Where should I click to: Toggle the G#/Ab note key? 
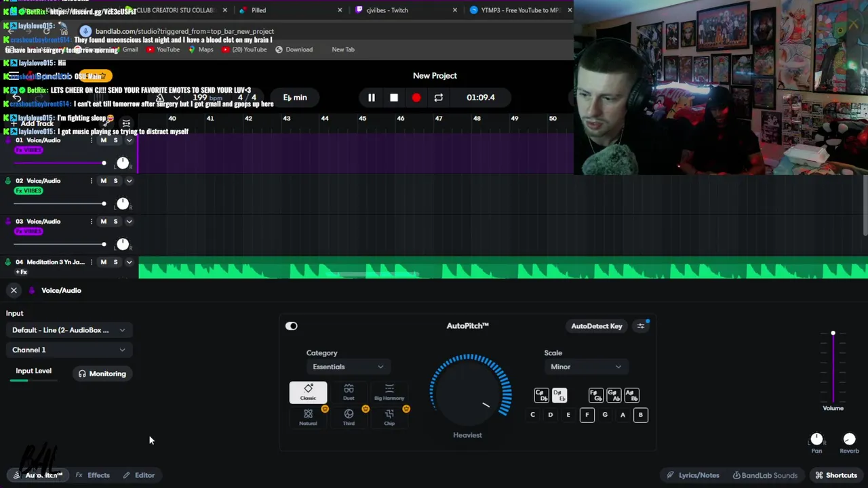[x=614, y=395]
